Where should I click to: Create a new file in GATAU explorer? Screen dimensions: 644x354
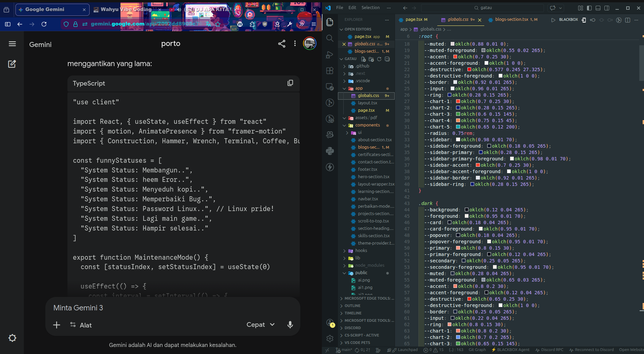click(363, 59)
